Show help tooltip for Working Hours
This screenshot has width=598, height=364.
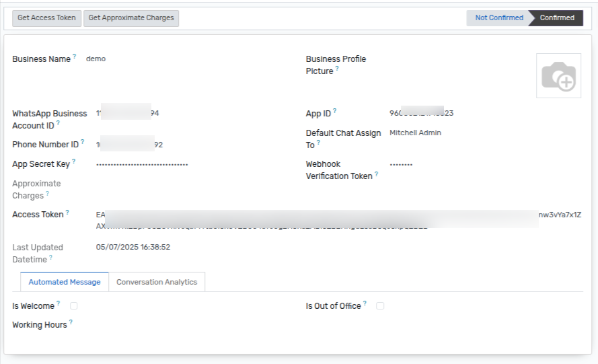click(x=71, y=322)
